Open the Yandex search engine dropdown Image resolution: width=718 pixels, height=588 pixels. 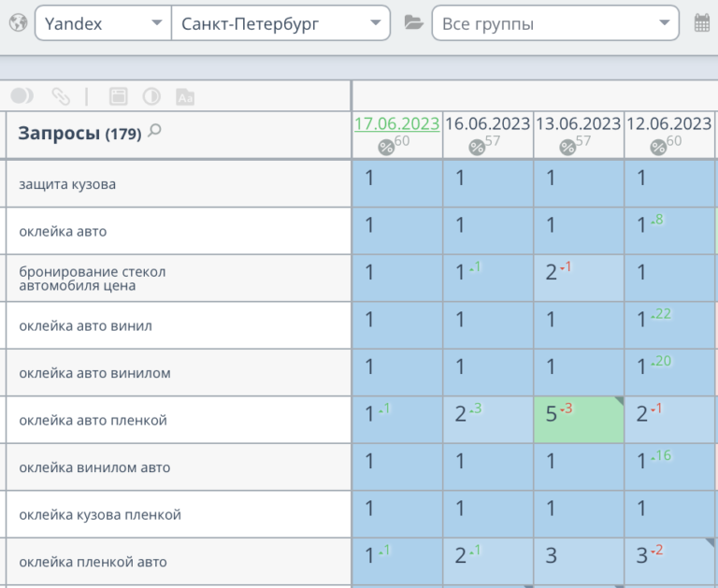pyautogui.click(x=103, y=23)
